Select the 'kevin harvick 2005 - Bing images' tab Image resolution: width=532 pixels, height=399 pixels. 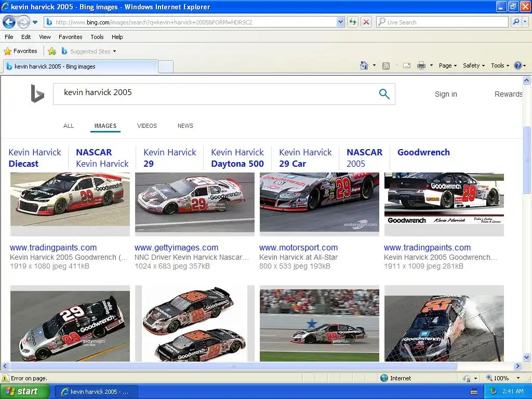[x=81, y=66]
